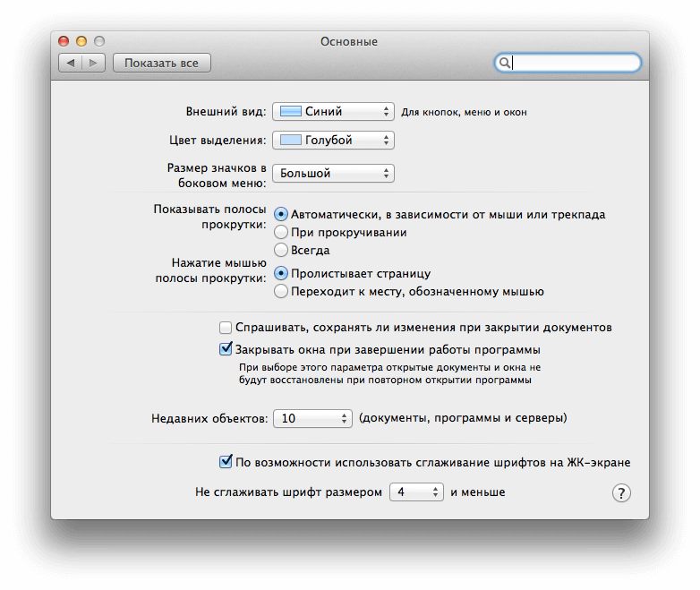The image size is (700, 590).
Task: Click the forward arrow navigation button
Action: click(x=93, y=63)
